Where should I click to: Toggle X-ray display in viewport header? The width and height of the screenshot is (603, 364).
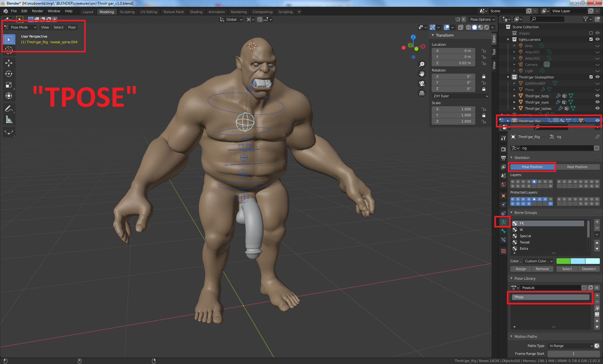[461, 27]
